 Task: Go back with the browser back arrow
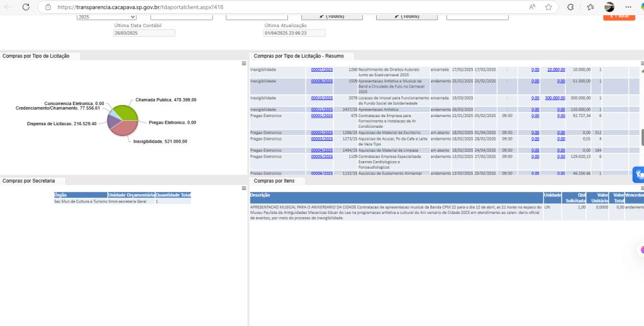coord(8,7)
